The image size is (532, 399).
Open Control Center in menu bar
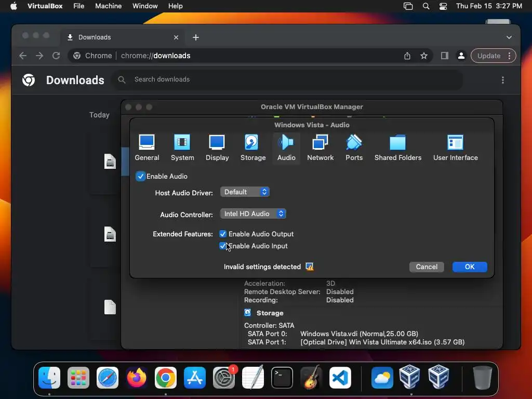[x=443, y=6]
